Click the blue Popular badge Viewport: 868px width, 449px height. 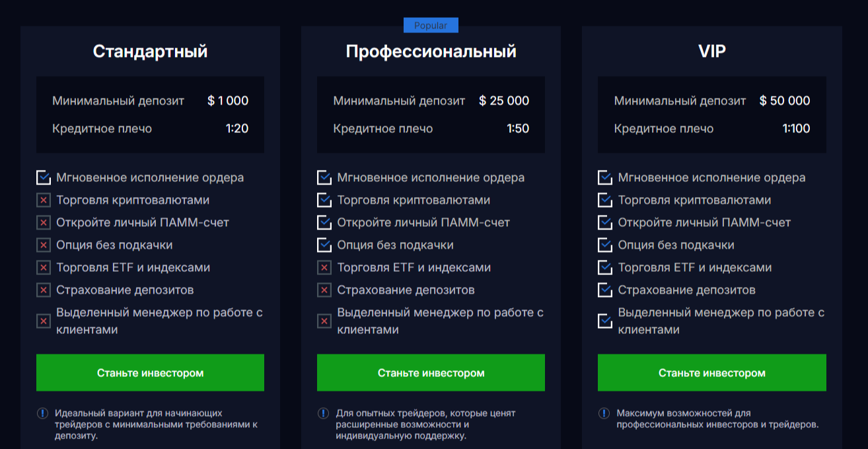point(431,26)
